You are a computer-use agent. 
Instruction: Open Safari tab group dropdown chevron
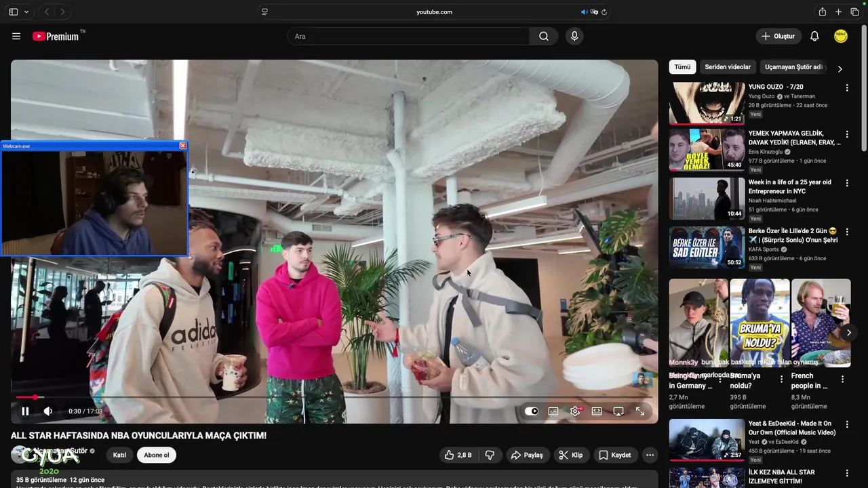pyautogui.click(x=26, y=12)
